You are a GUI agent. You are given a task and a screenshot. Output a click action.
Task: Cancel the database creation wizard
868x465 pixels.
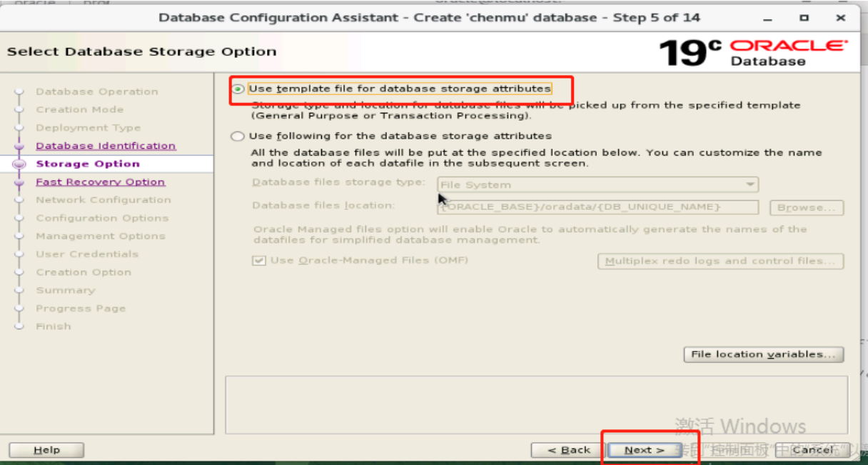pyautogui.click(x=812, y=450)
